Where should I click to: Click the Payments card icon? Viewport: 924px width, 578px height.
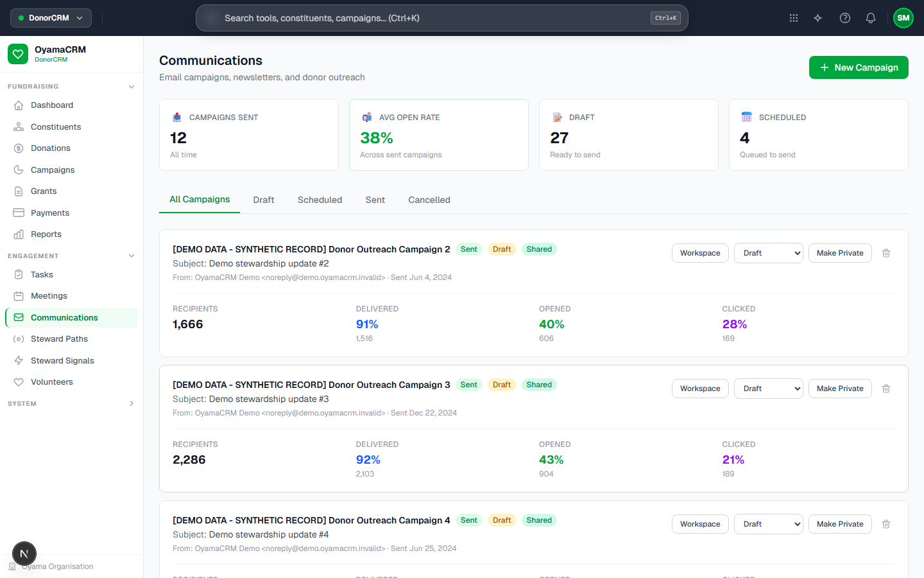(19, 213)
